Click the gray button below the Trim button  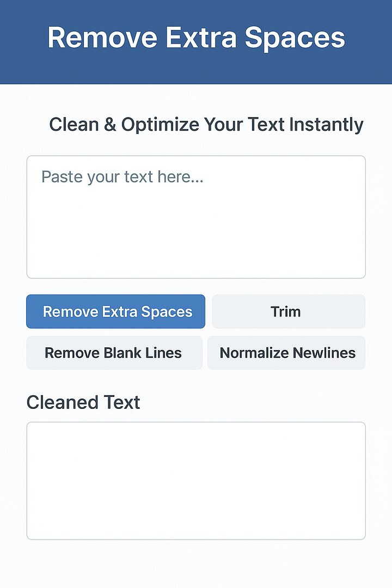(x=286, y=353)
